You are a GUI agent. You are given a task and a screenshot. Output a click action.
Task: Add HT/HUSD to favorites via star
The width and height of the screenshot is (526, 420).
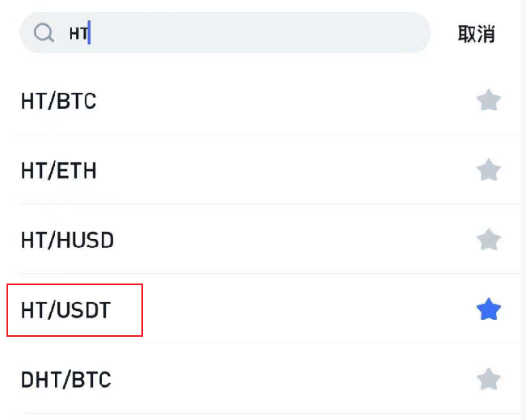[488, 240]
